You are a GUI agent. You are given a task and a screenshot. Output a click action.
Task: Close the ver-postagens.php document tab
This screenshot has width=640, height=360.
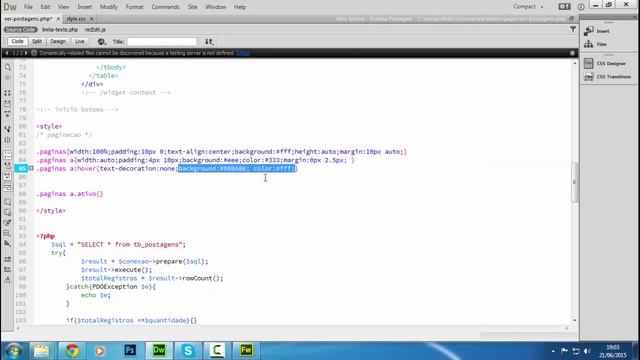click(58, 19)
